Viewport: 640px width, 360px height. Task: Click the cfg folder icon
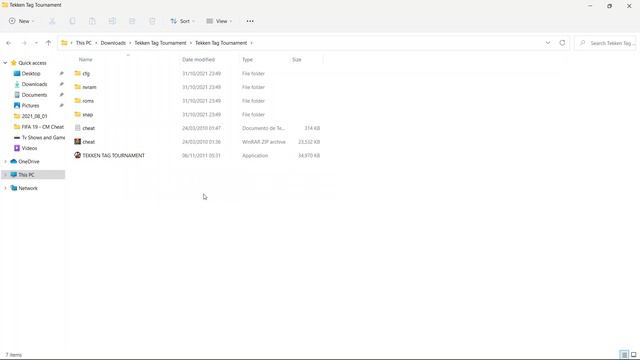(78, 73)
